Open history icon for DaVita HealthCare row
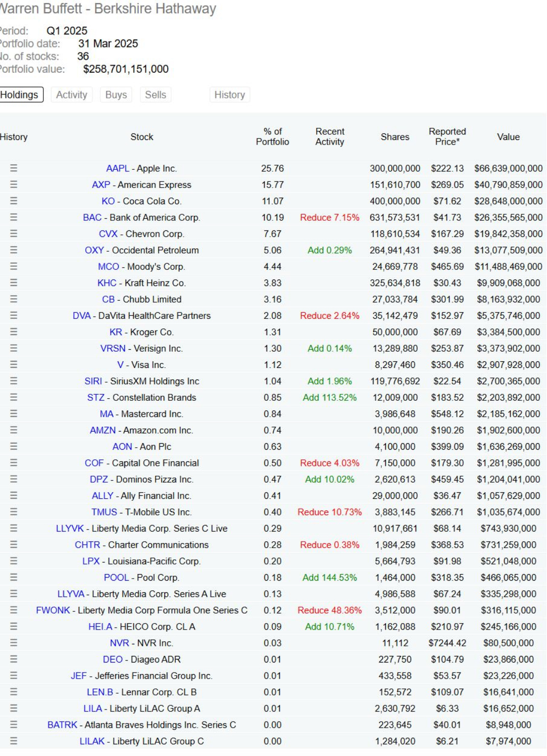Screen dimensions: 547x756 (14, 315)
